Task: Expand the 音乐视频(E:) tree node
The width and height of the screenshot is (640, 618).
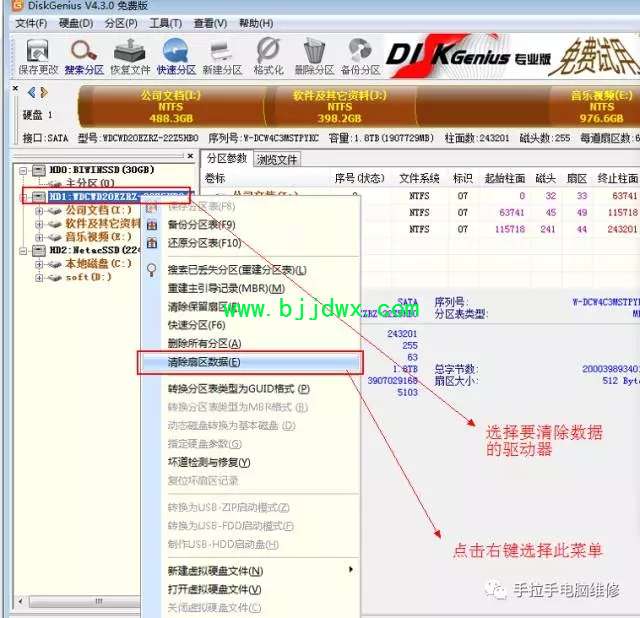Action: tap(39, 237)
